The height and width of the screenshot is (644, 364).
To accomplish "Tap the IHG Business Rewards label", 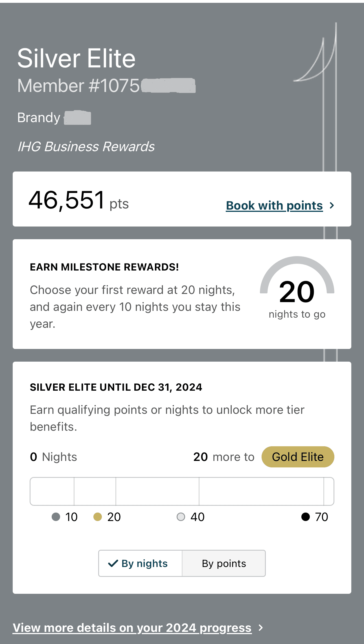I will coord(86,146).
